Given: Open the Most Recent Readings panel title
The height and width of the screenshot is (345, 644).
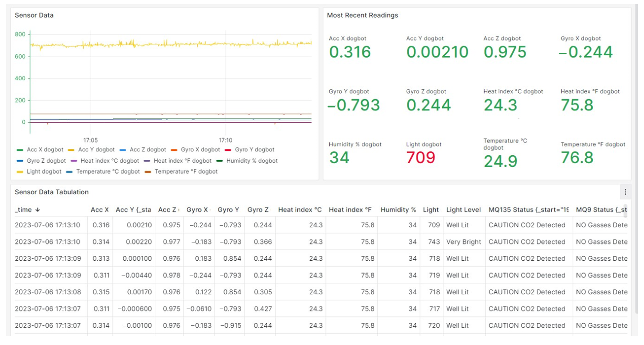Looking at the screenshot, I should click(x=362, y=15).
